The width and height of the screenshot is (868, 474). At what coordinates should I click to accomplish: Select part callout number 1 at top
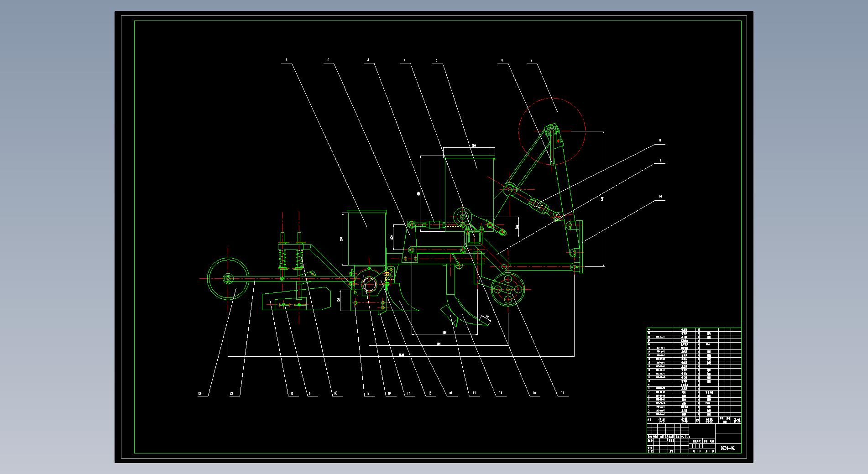[x=286, y=60]
